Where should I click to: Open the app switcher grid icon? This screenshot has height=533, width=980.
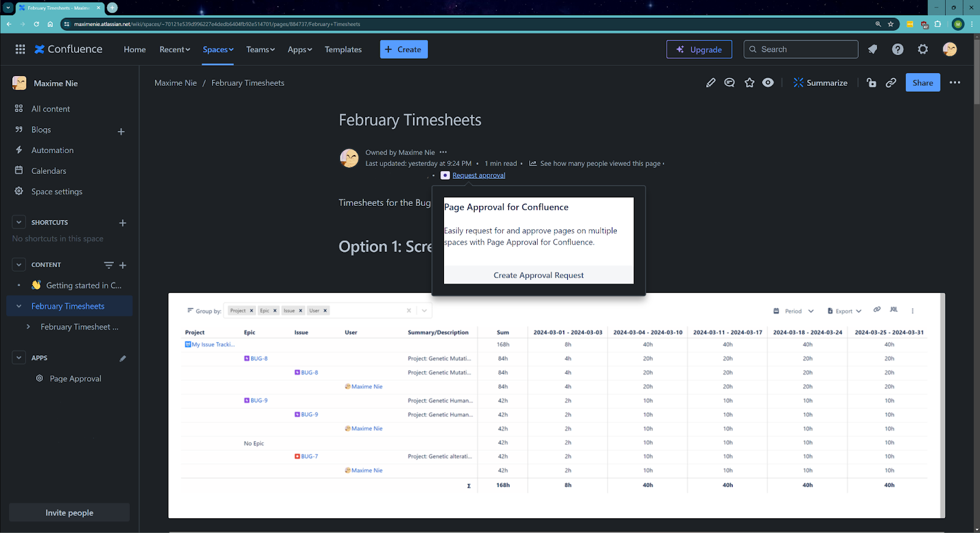[x=20, y=49]
